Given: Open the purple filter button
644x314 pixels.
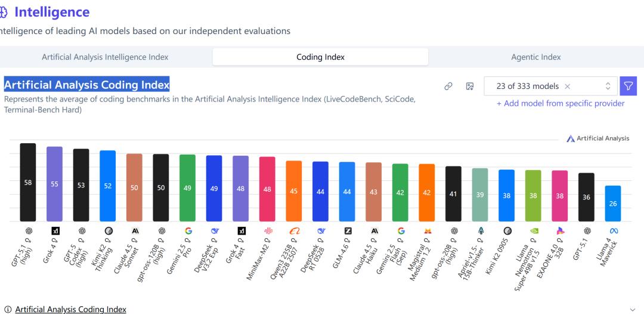Looking at the screenshot, I should [x=628, y=86].
